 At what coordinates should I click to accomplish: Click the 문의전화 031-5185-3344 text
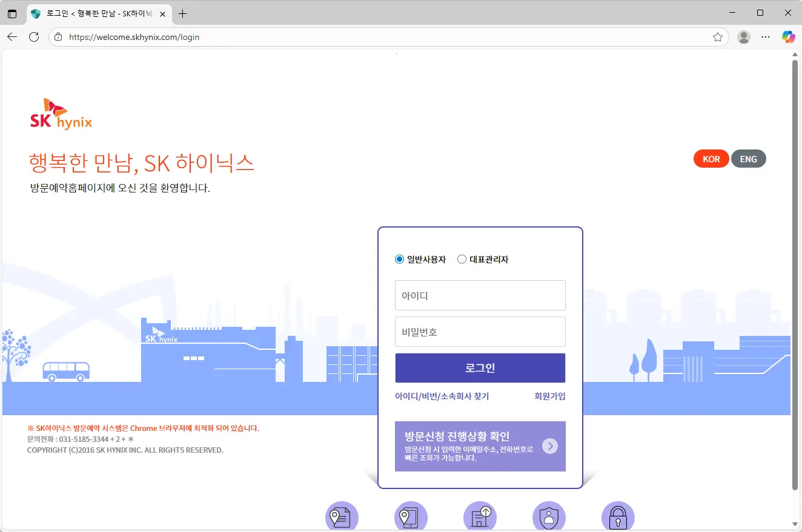tap(81, 439)
